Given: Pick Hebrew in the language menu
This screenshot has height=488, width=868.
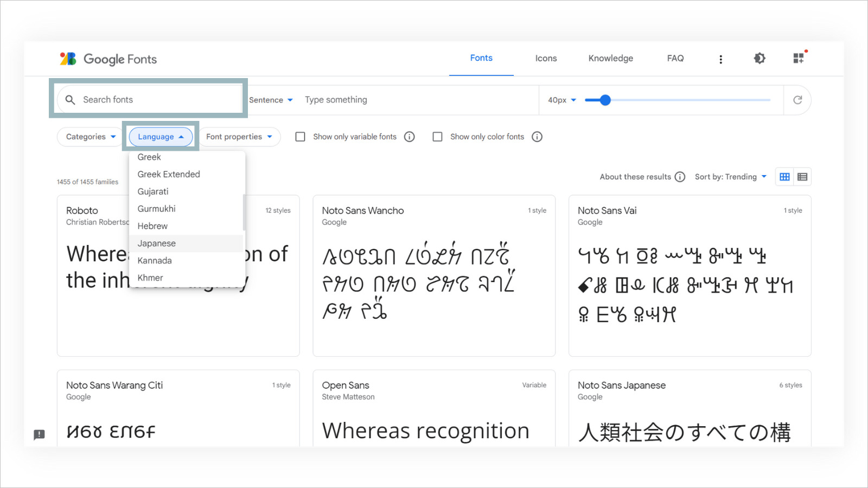Looking at the screenshot, I should [186, 226].
